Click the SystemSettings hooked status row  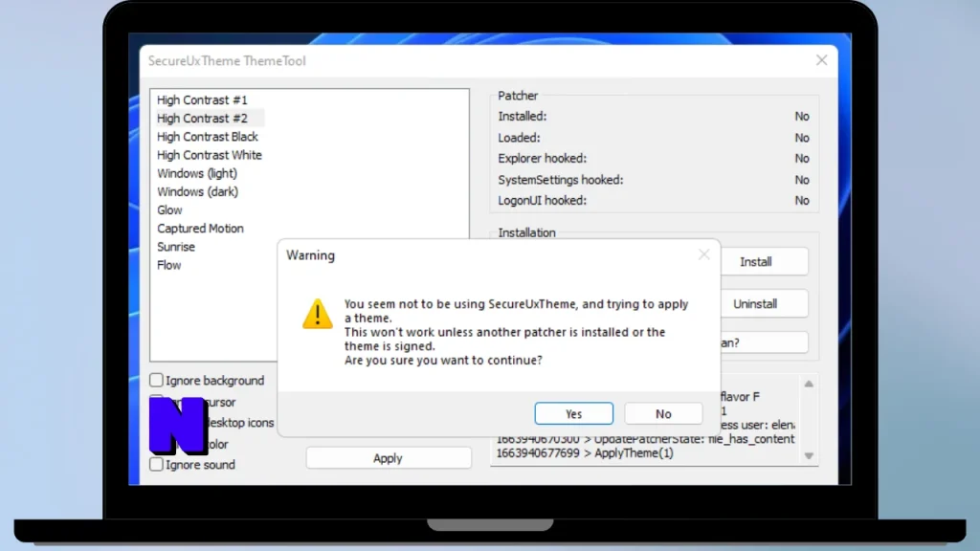[654, 180]
